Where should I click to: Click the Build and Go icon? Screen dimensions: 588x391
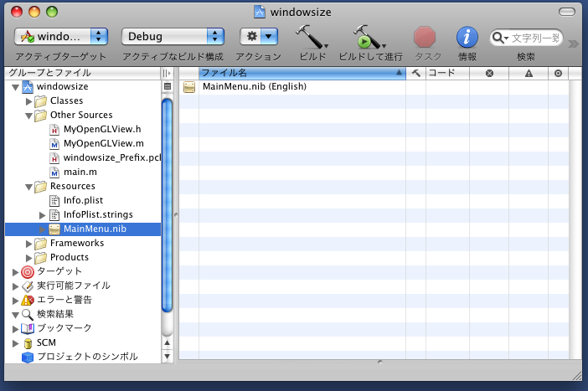[369, 37]
